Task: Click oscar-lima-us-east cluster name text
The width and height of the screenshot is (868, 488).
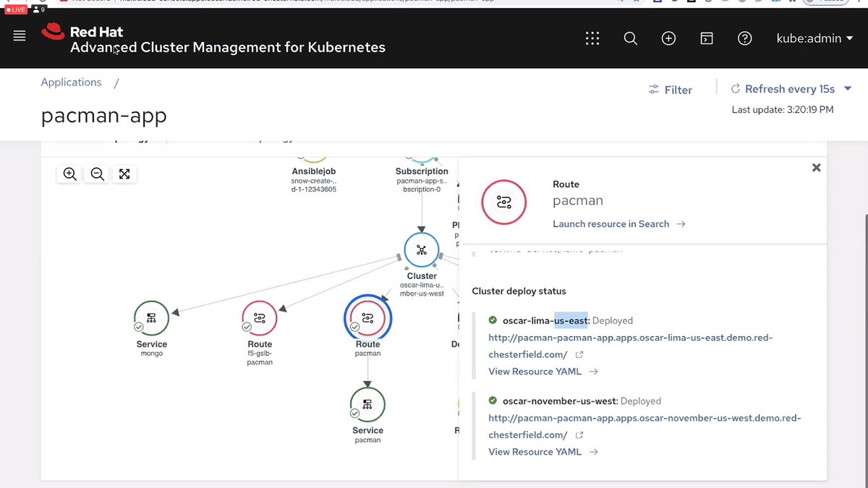Action: click(x=546, y=320)
